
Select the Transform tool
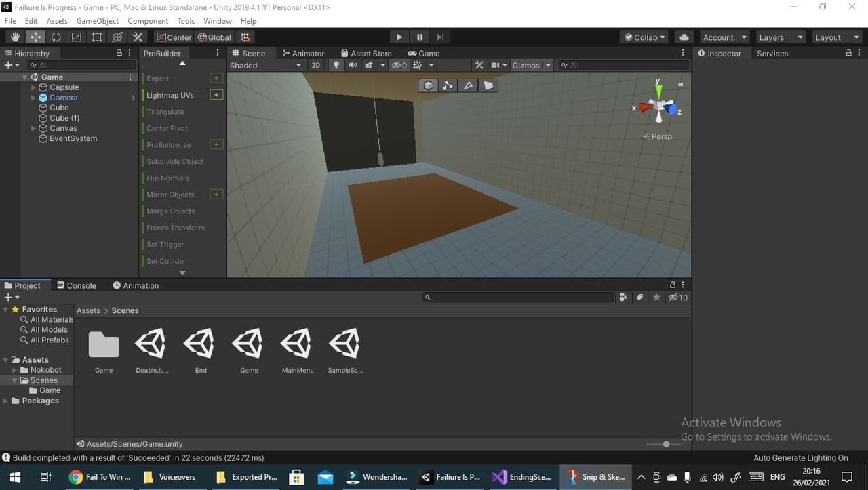point(117,37)
